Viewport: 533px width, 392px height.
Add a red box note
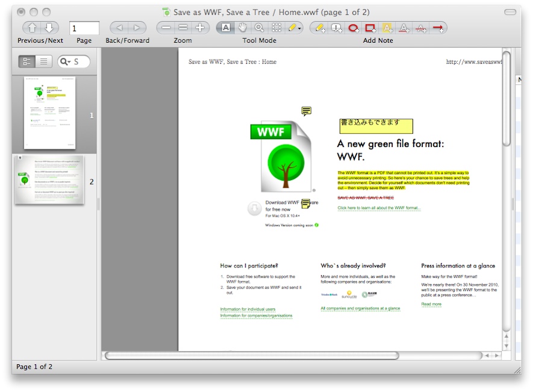(x=370, y=28)
